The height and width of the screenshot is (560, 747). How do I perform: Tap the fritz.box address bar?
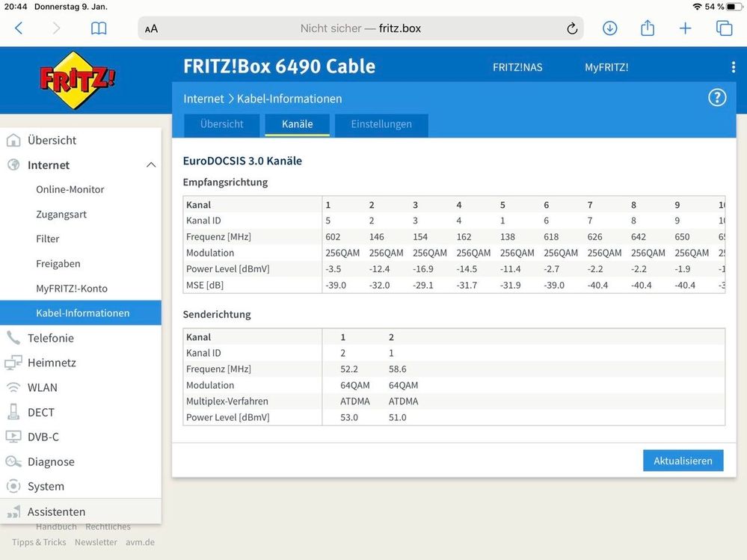(360, 28)
